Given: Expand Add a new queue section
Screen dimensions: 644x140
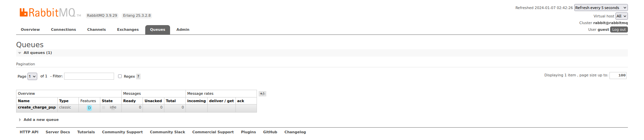Looking at the screenshot, I should pos(41,120).
